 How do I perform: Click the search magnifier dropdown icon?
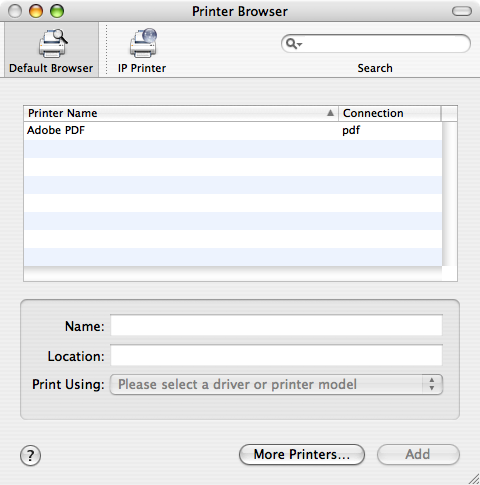click(x=294, y=44)
